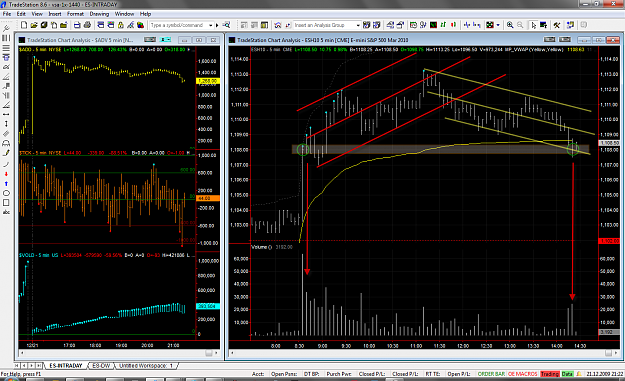
Task: Click the orange 44.00 TICK value label
Action: 208,198
